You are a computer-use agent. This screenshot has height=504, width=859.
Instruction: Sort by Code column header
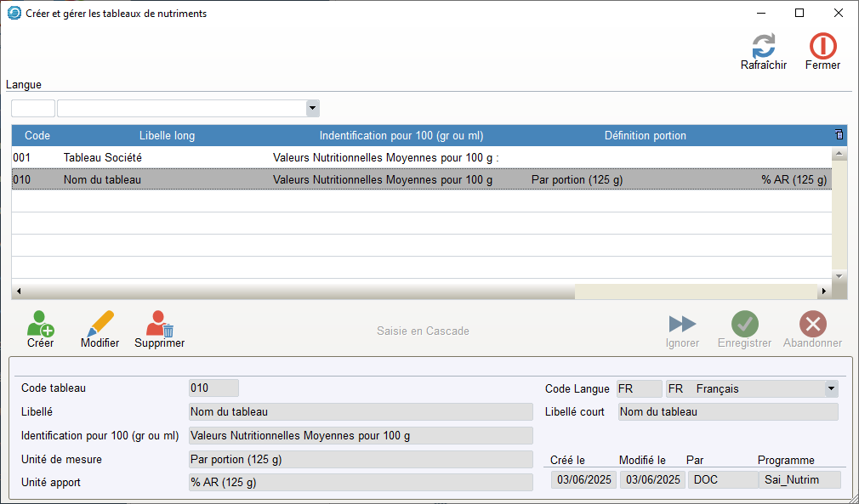tap(37, 136)
